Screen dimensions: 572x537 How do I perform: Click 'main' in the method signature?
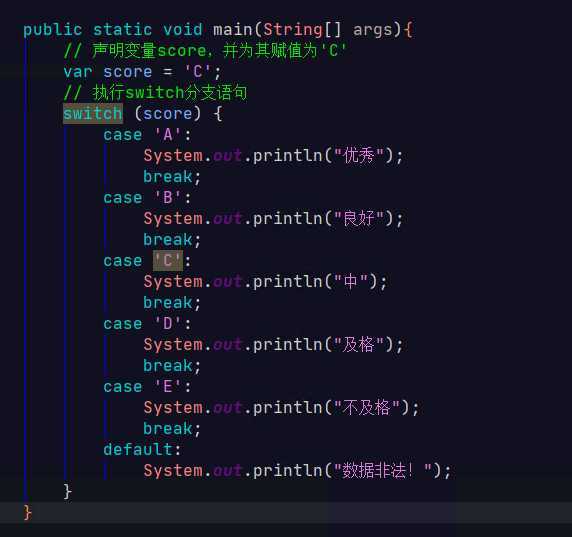[x=233, y=30]
